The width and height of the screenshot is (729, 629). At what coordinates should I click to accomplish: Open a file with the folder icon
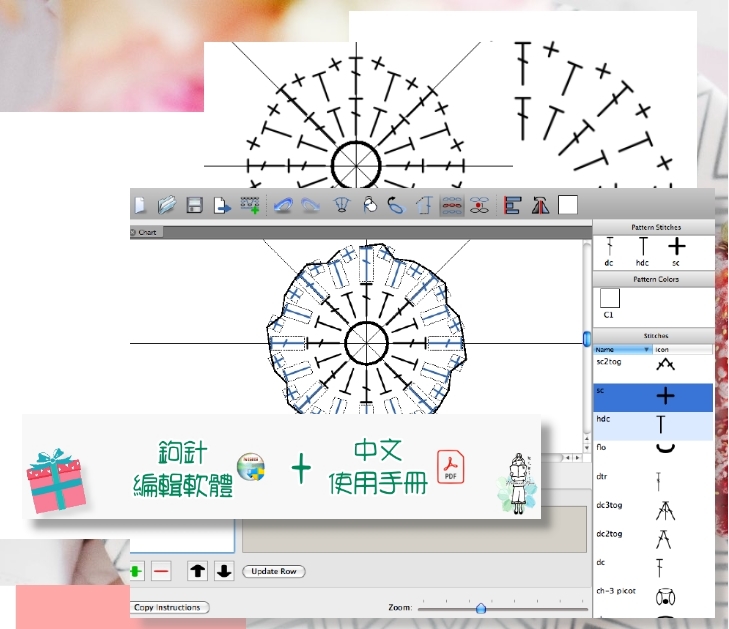coord(167,205)
